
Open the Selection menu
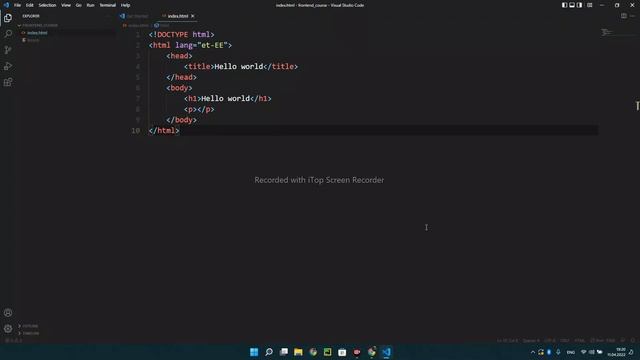47,5
